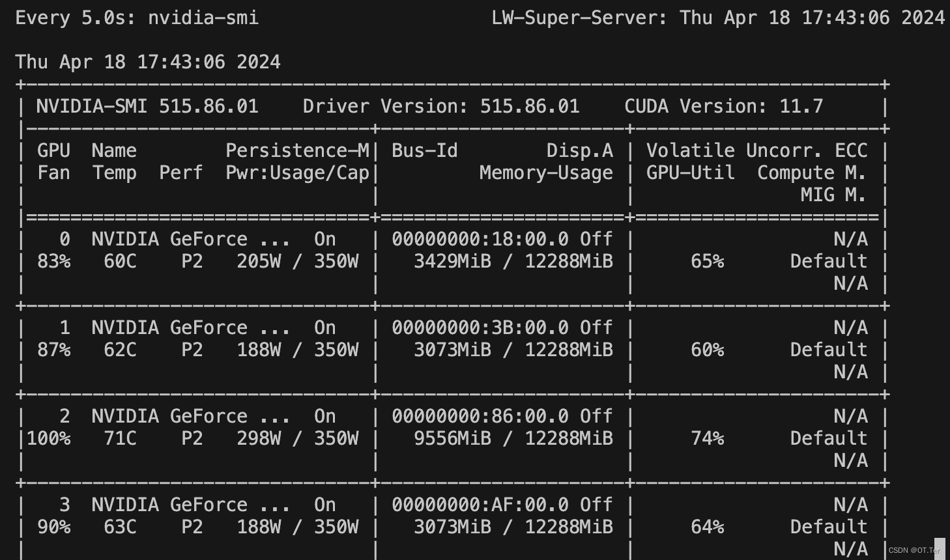The width and height of the screenshot is (950, 560).
Task: Click the 'Every 5.0s: nvidia-smi' watch header
Action: [x=137, y=18]
